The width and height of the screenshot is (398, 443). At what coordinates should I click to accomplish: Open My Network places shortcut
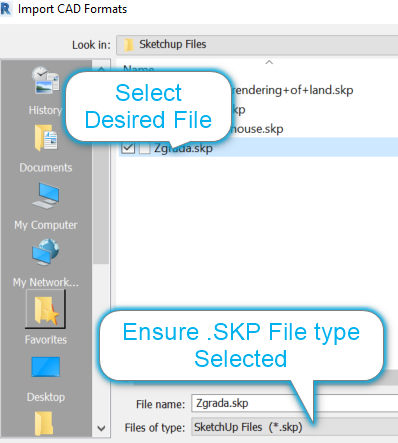(46, 263)
